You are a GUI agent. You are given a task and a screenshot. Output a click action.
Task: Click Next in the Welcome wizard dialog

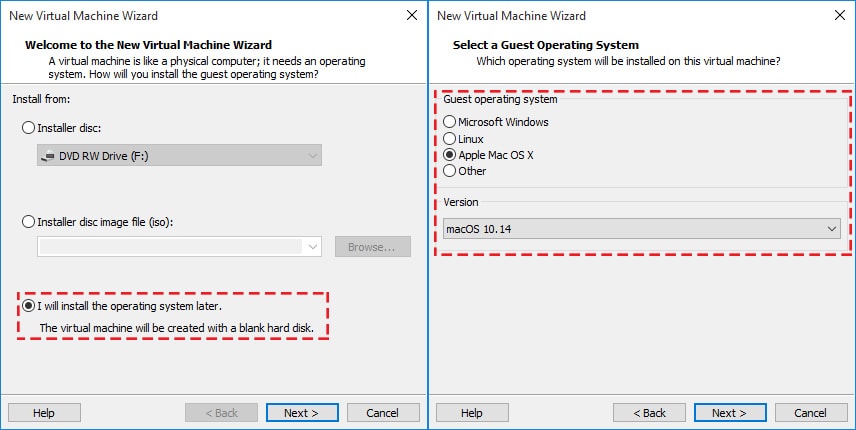coord(301,412)
